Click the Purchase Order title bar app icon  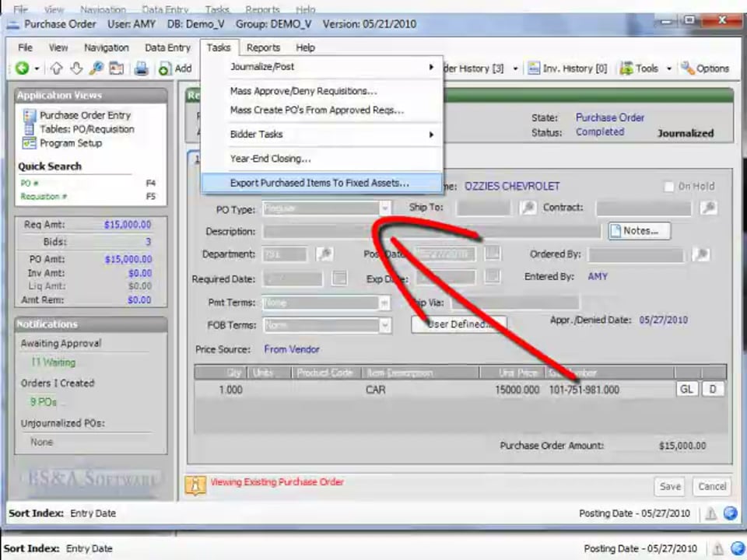point(13,24)
